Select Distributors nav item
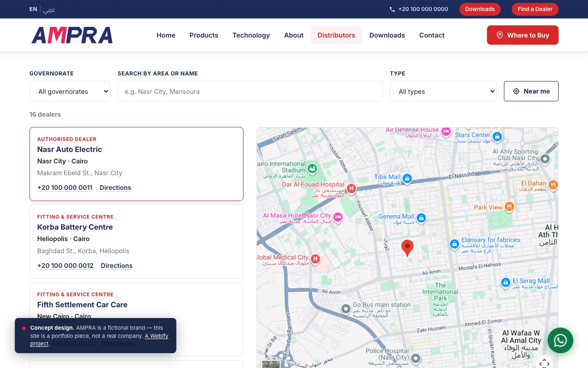Screen dimensions: 588x368 click(336, 35)
